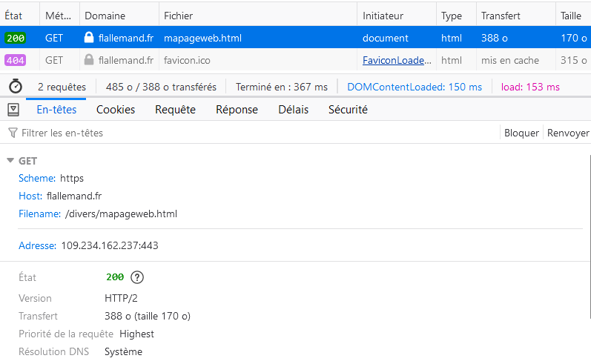Switch to the Cookies tab

coord(116,110)
